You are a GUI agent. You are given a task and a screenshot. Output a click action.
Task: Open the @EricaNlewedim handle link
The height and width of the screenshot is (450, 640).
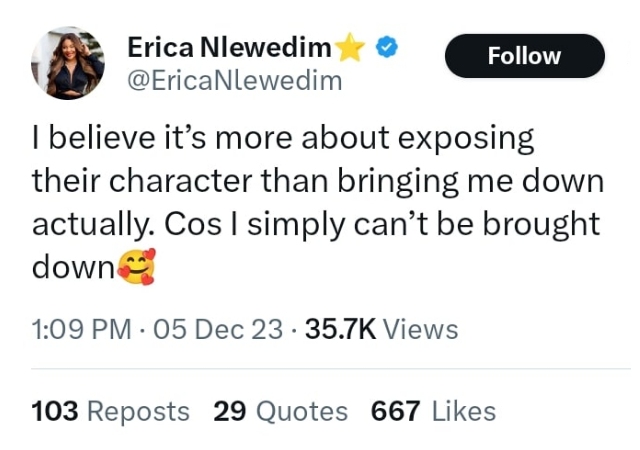[x=234, y=81]
